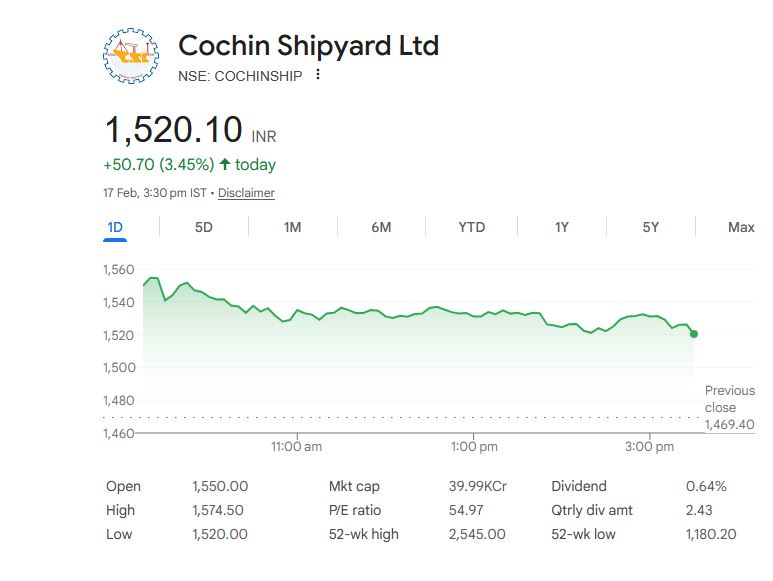The width and height of the screenshot is (773, 581).
Task: Click the 52-wk high value 2,545.00
Action: pyautogui.click(x=477, y=534)
